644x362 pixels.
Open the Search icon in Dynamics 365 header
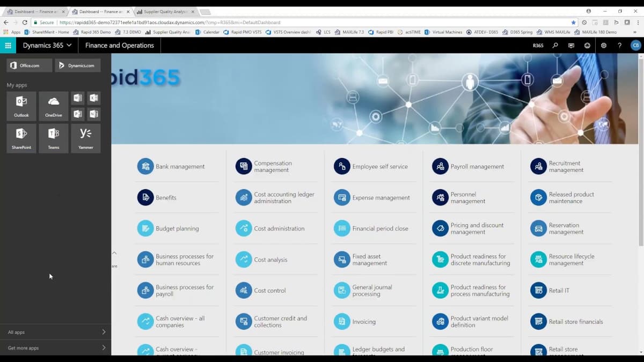coord(555,46)
